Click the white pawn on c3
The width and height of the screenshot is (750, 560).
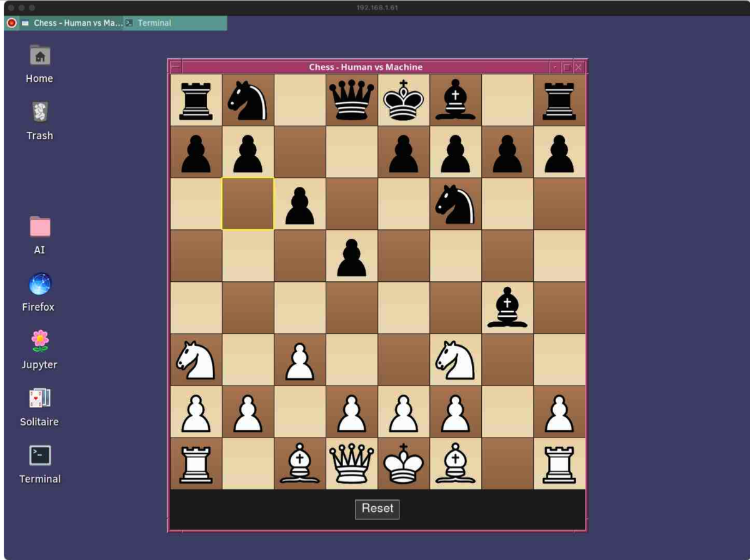pos(299,360)
